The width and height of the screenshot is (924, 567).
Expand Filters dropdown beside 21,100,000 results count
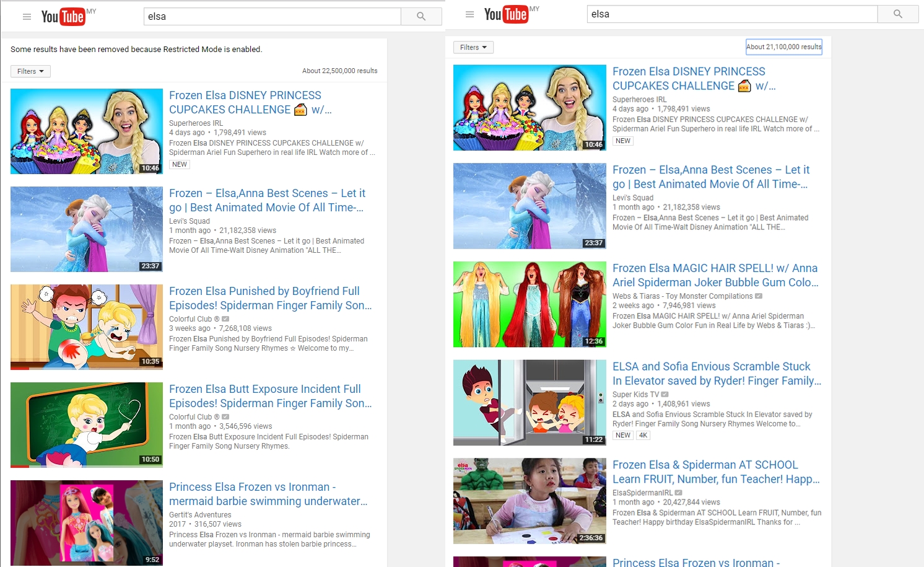tap(473, 47)
